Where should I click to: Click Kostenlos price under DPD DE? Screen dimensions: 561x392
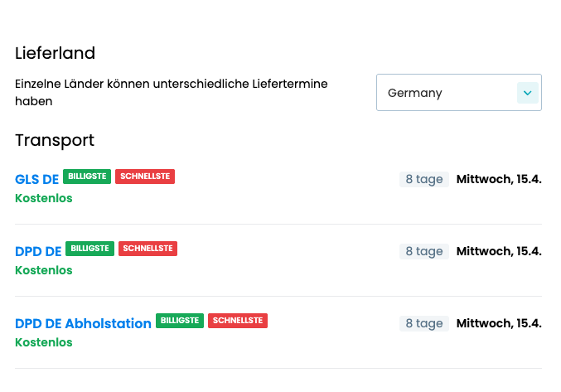44,270
